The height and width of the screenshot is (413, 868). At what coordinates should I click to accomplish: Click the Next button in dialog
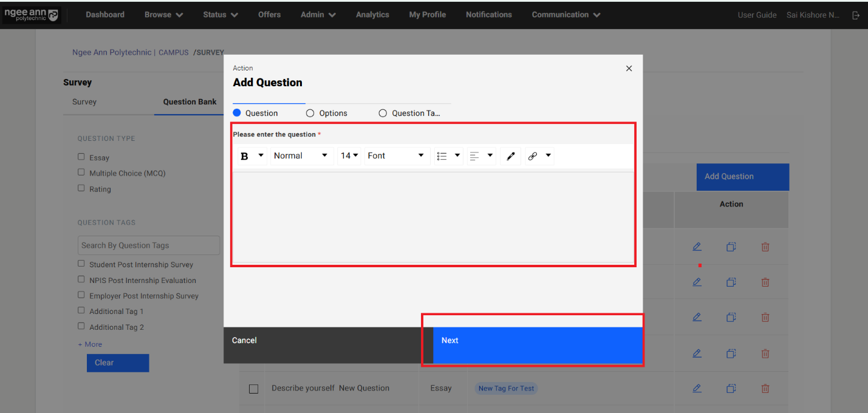point(538,341)
